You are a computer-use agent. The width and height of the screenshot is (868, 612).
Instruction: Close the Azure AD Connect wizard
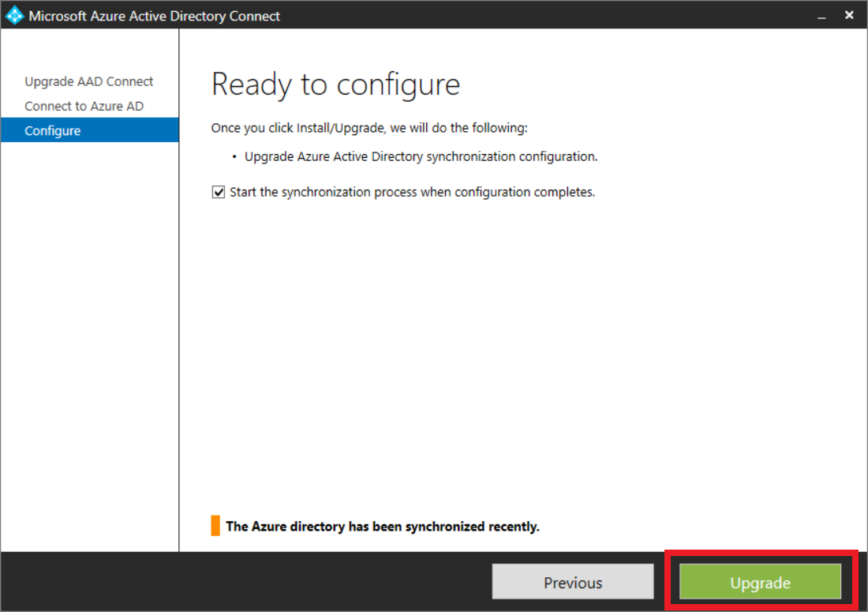pos(849,15)
